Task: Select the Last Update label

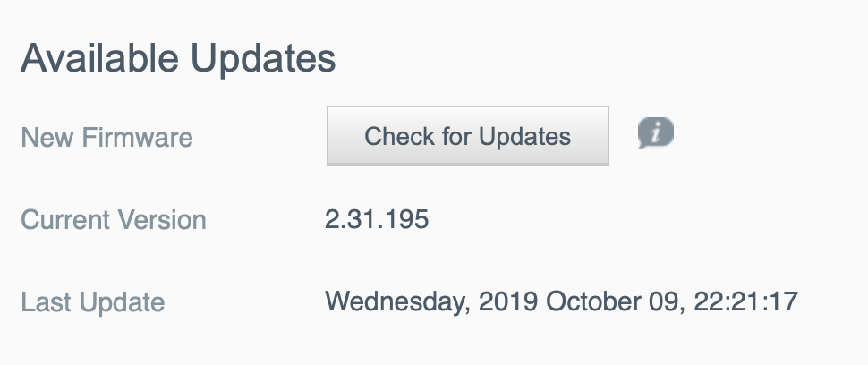Action: (93, 301)
